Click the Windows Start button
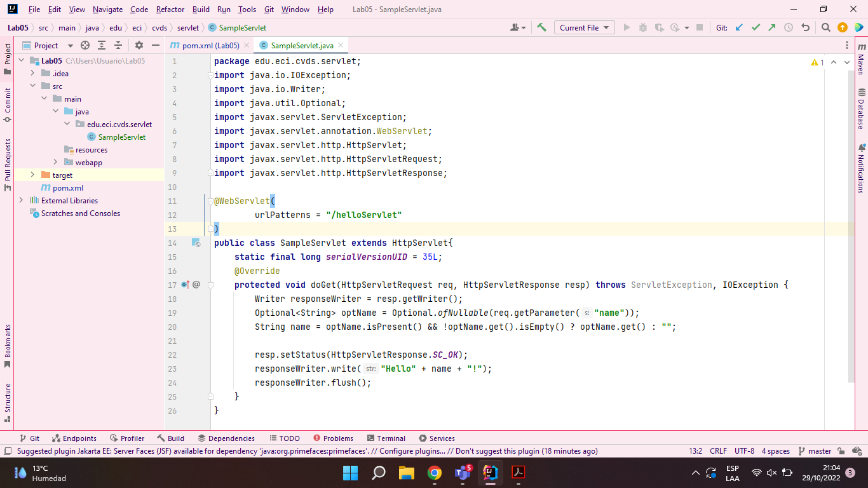This screenshot has height=488, width=868. point(350,473)
